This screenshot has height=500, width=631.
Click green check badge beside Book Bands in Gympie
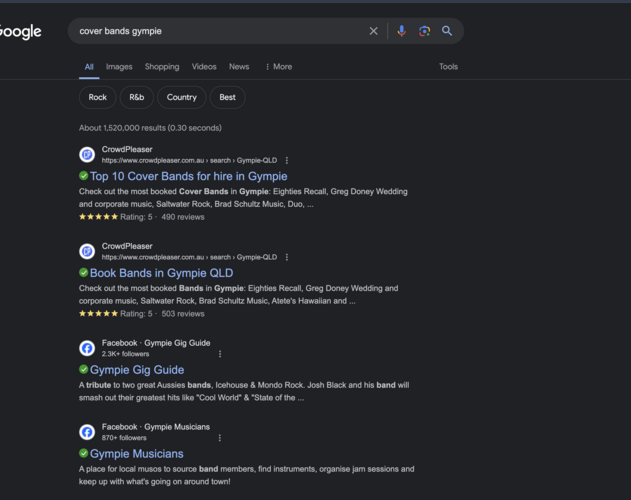84,273
